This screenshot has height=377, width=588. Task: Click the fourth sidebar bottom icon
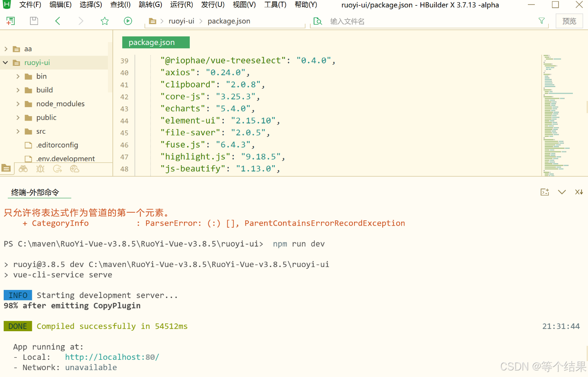(57, 169)
